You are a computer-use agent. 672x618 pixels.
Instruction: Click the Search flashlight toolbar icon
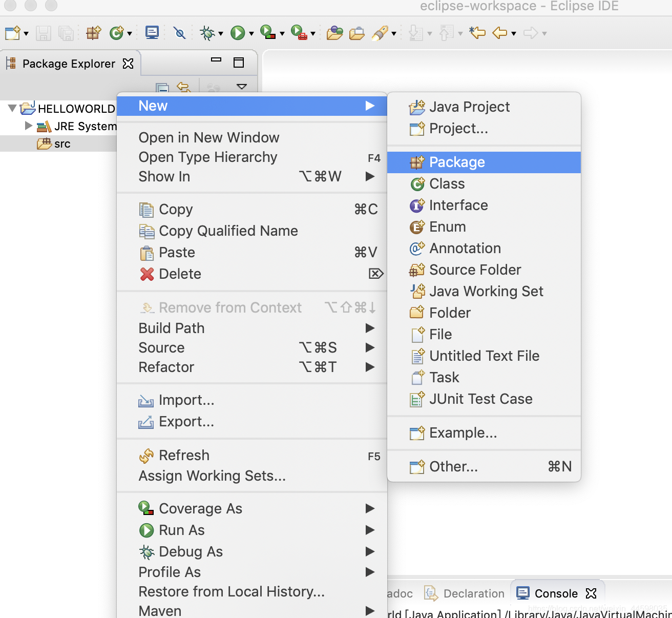coord(380,33)
